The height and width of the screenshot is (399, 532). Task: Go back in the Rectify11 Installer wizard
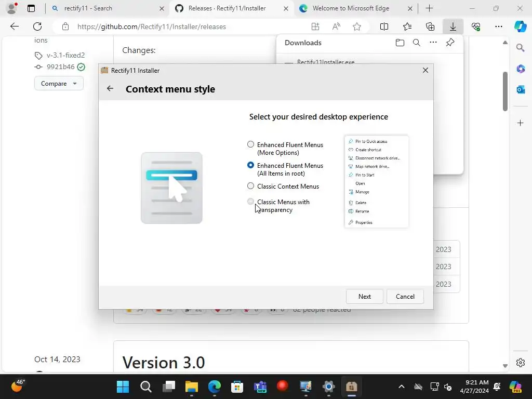(x=110, y=88)
